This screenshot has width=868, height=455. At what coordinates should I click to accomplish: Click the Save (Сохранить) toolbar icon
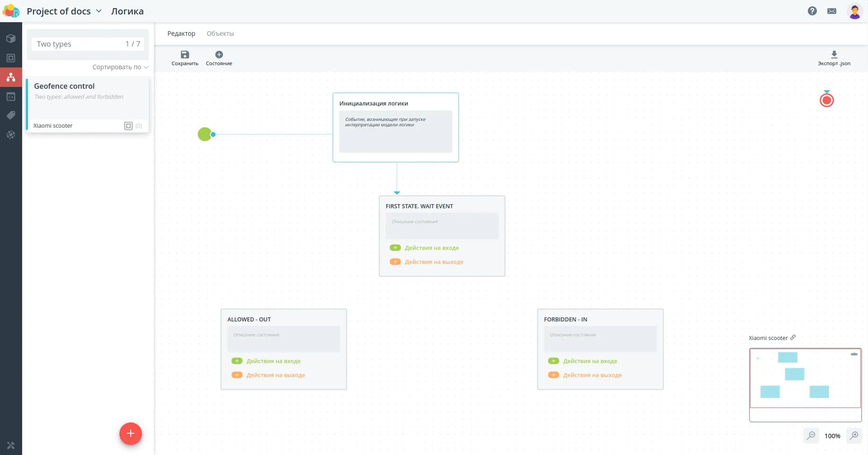(x=185, y=55)
